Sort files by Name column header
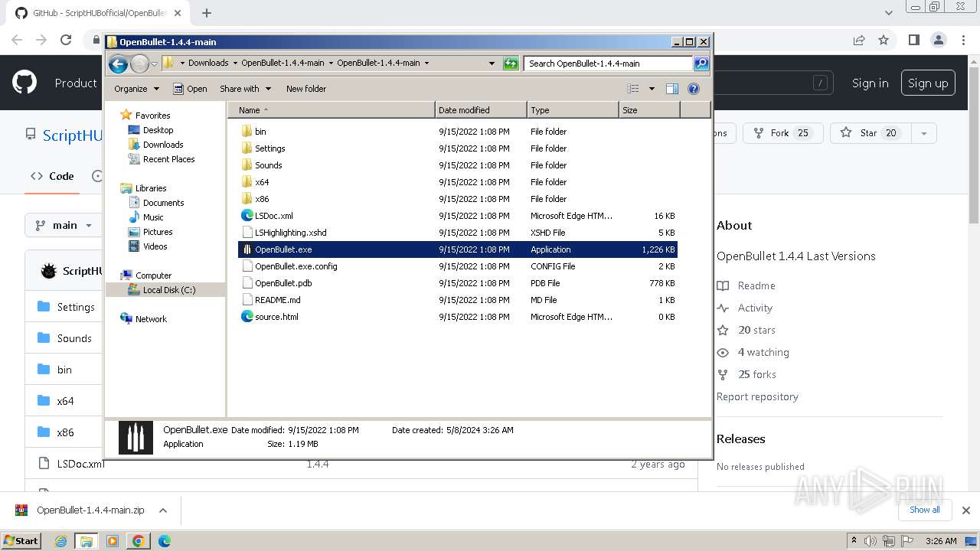This screenshot has height=551, width=980. (x=331, y=110)
